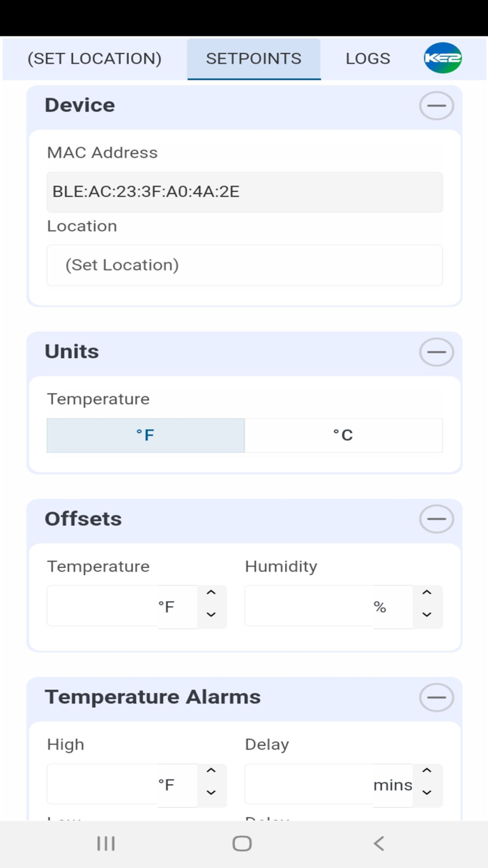
Task: Collapse the Device section
Action: (436, 105)
